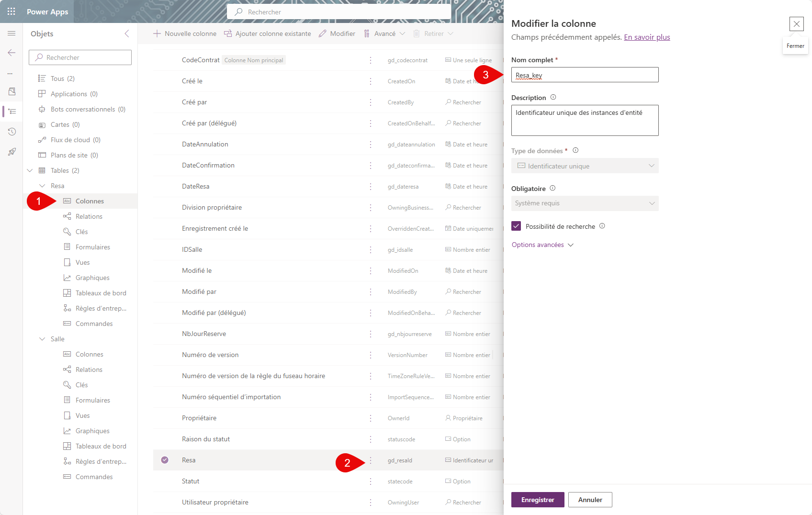The image size is (812, 515).
Task: Uncheck Possibilité de recherche checkbox
Action: click(x=516, y=226)
